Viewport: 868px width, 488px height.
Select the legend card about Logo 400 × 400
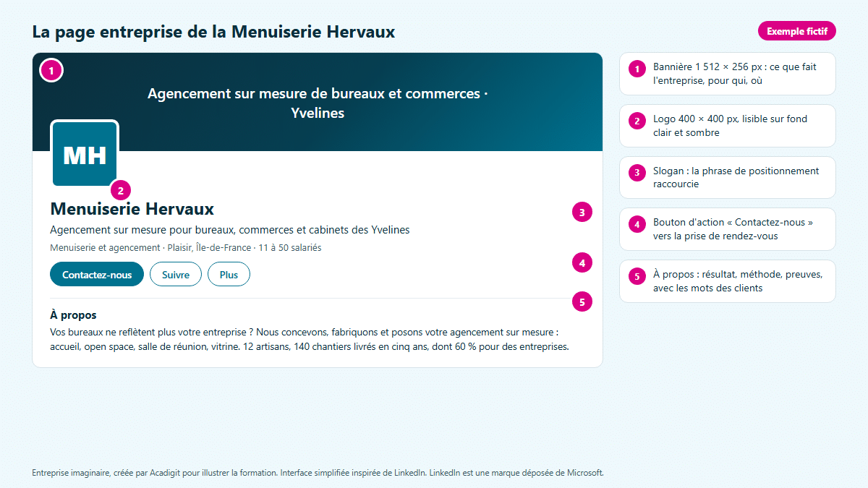click(728, 126)
